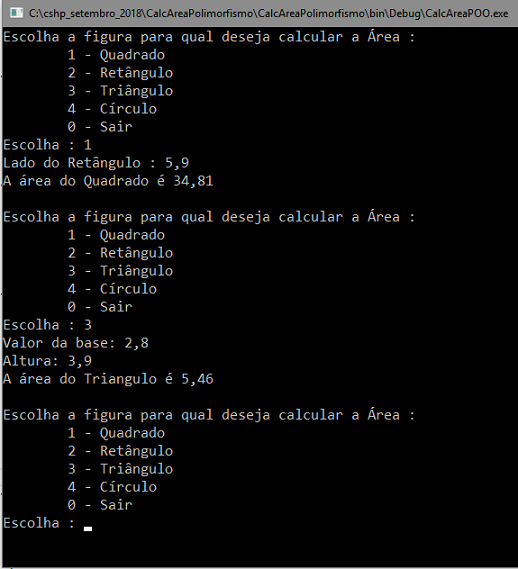The height and width of the screenshot is (569, 518).
Task: Click the CalcAreaPOO.exe title bar path
Action: tap(268, 13)
